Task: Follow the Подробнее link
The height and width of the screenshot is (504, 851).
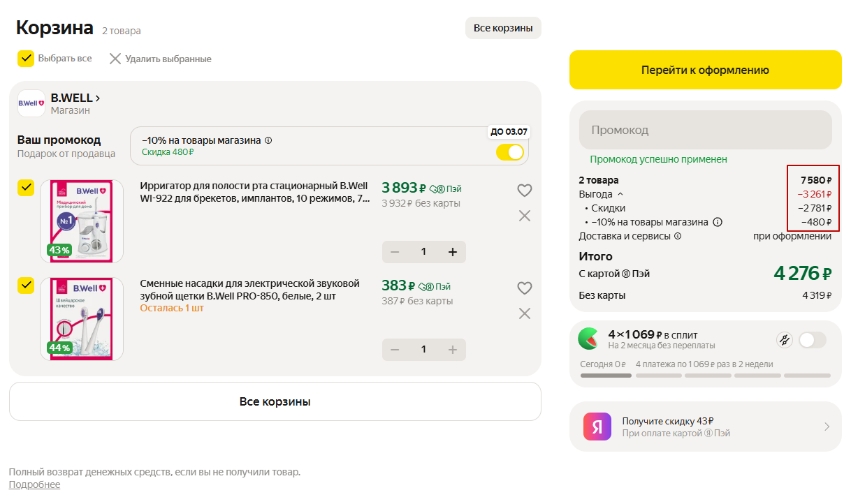Action: [34, 484]
